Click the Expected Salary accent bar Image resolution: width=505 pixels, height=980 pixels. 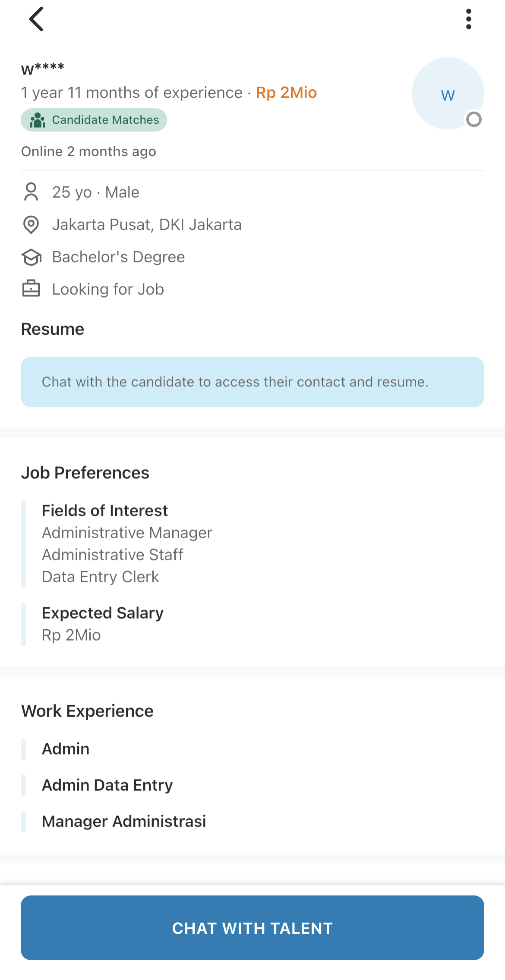23,624
